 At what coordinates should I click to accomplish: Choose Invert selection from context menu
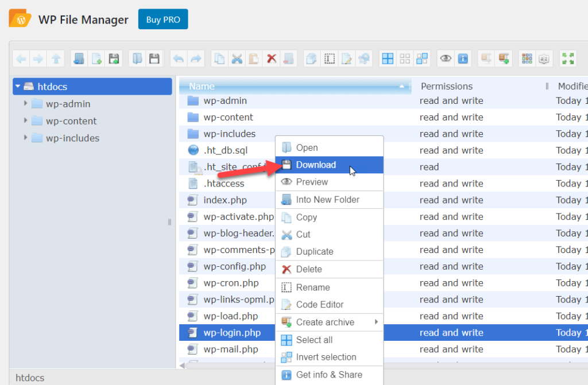click(329, 357)
